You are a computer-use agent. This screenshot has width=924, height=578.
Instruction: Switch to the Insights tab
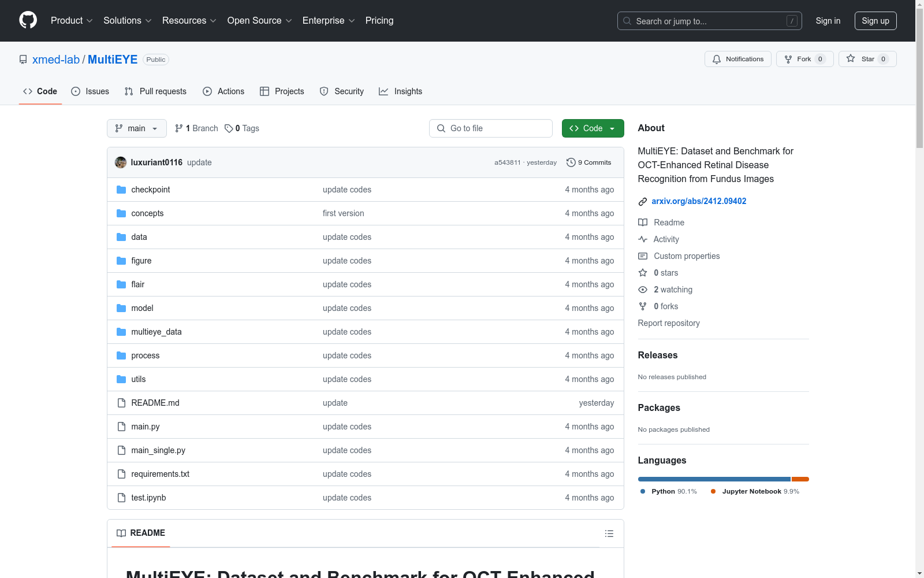pyautogui.click(x=401, y=91)
